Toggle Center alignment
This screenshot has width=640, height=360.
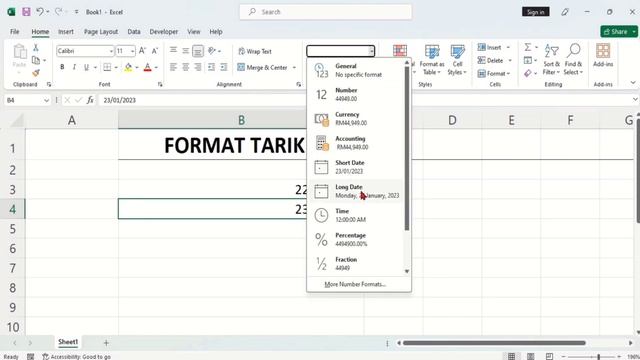click(x=186, y=67)
